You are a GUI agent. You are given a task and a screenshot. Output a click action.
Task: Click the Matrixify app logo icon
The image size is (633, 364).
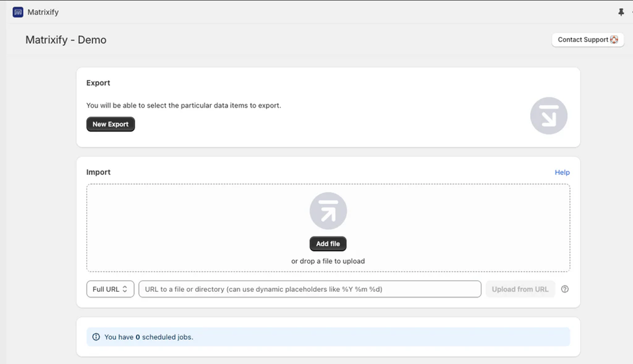[18, 12]
